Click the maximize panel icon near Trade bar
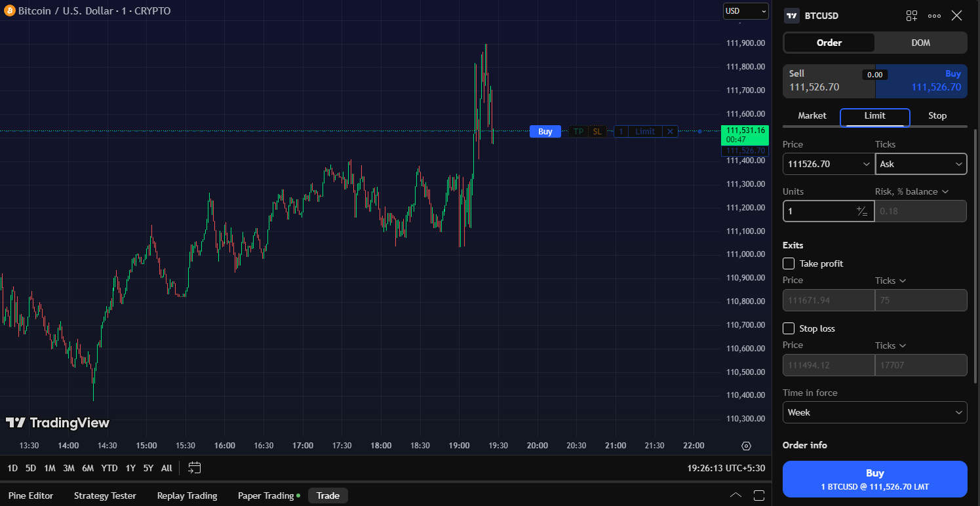 pyautogui.click(x=759, y=496)
